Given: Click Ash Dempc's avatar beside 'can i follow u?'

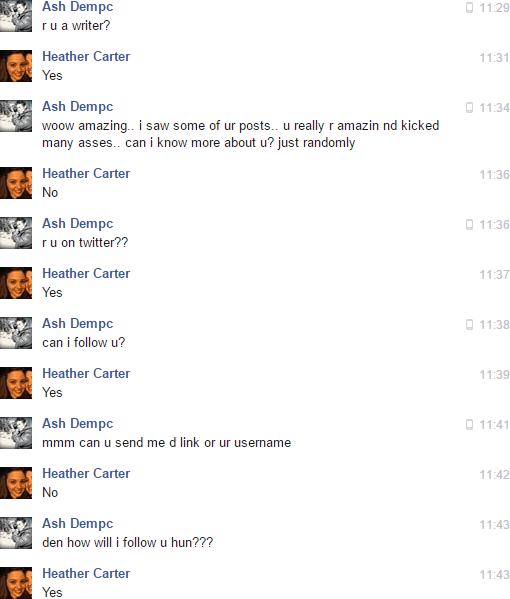Looking at the screenshot, I should [x=16, y=333].
